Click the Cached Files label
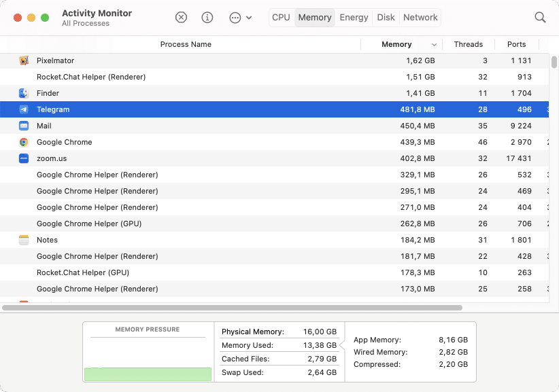The image size is (559, 392). click(245, 359)
